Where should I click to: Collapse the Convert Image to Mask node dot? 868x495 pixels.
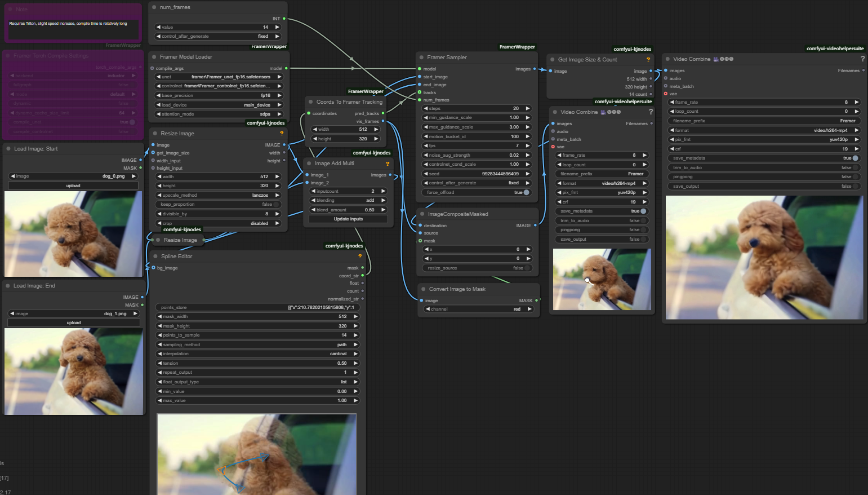424,289
